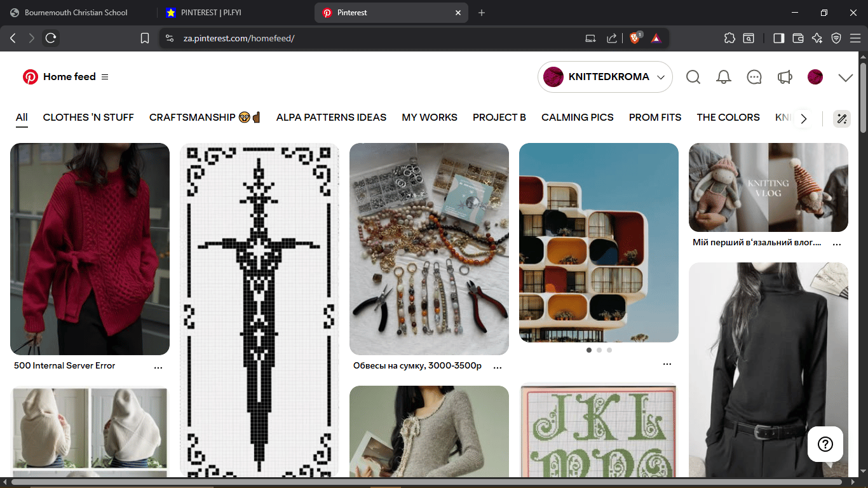Click the share page icon
This screenshot has width=868, height=488.
611,38
